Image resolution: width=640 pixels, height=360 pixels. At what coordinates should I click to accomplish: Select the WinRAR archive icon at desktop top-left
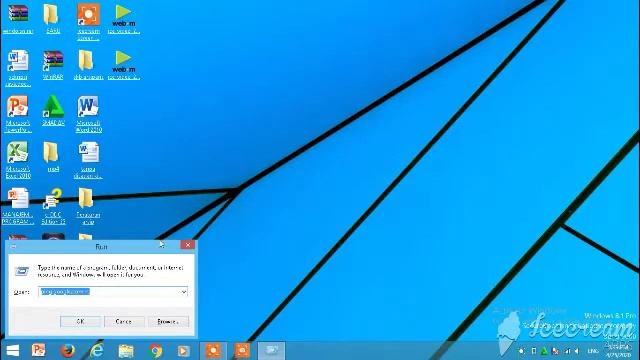click(18, 19)
